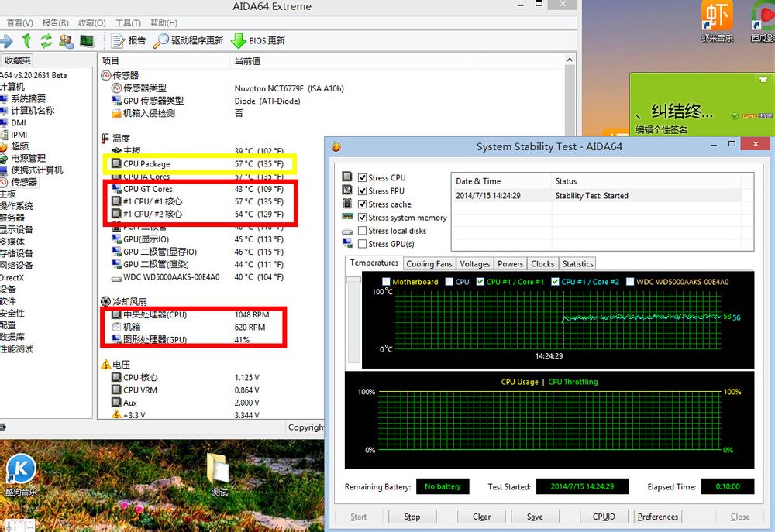Select 便携式计算机 tree item
The height and width of the screenshot is (532, 775).
pyautogui.click(x=37, y=170)
